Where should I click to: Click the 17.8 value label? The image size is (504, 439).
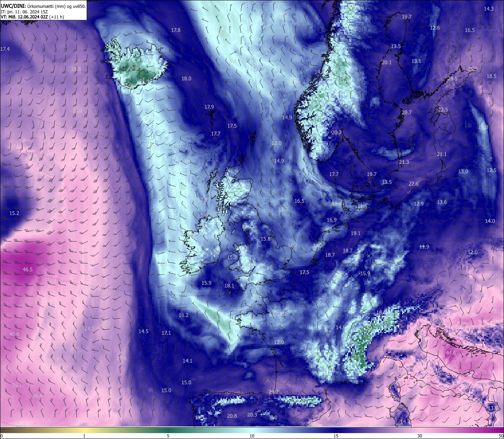pos(176,30)
